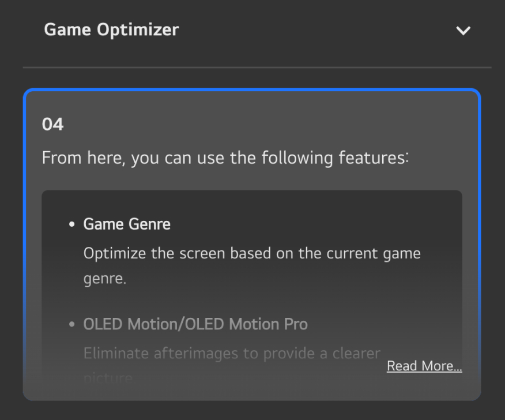
Task: Select the step 04 number label
Action: [x=53, y=124]
